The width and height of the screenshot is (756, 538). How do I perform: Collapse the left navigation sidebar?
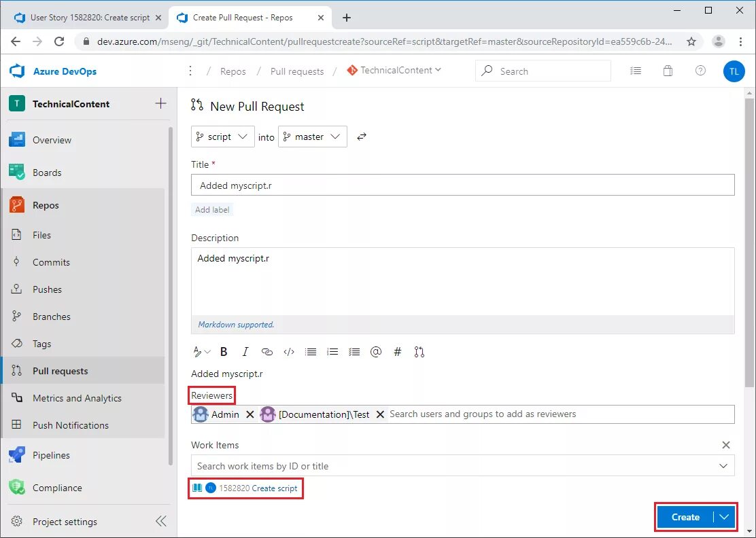pyautogui.click(x=161, y=521)
